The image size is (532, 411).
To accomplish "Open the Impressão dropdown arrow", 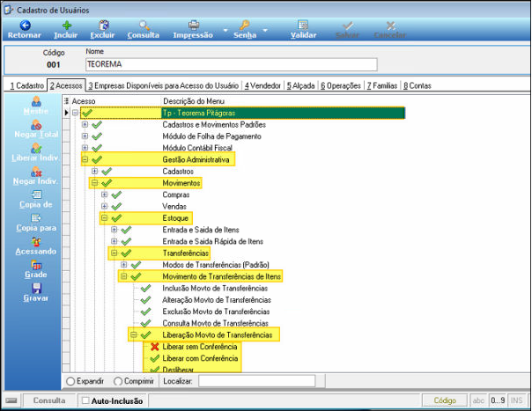I will pos(225,30).
